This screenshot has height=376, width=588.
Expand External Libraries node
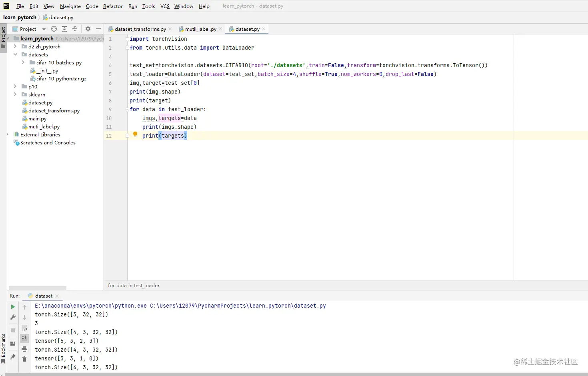(x=8, y=134)
